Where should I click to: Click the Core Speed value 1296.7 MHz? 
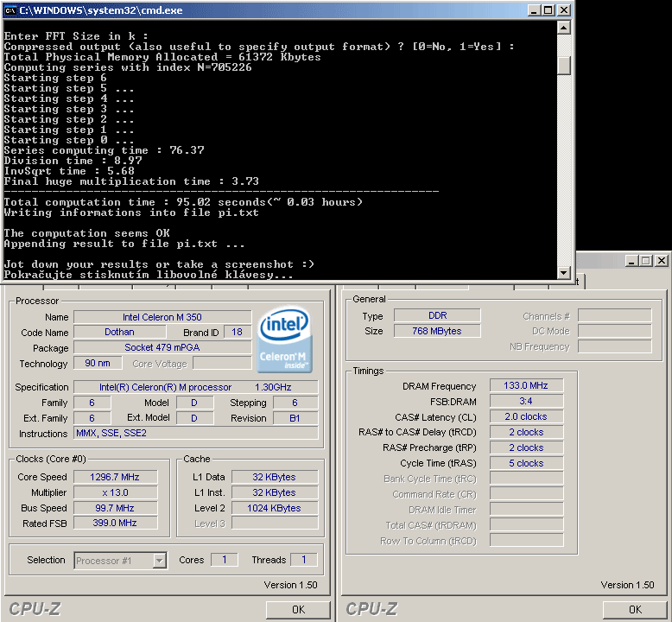(115, 477)
